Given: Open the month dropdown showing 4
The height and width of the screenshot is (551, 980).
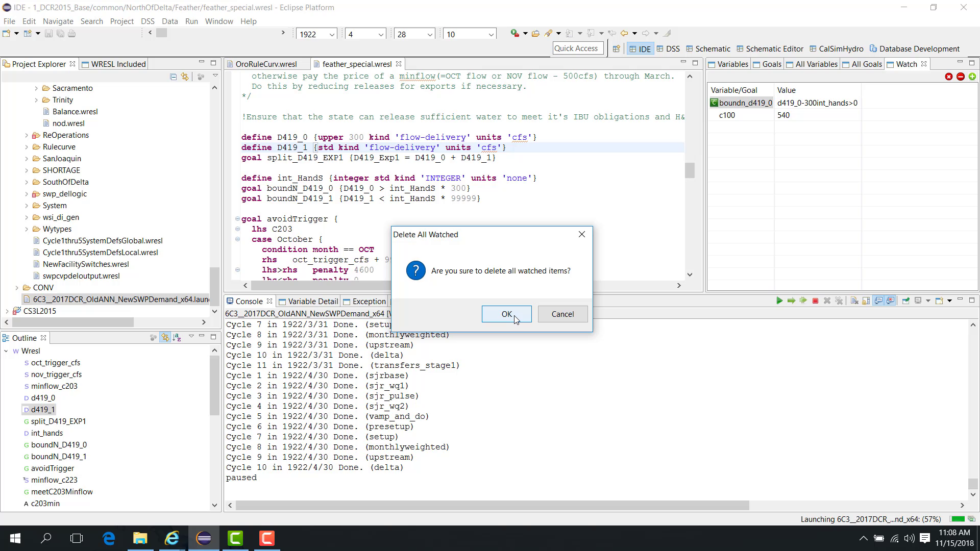Looking at the screenshot, I should [x=381, y=34].
